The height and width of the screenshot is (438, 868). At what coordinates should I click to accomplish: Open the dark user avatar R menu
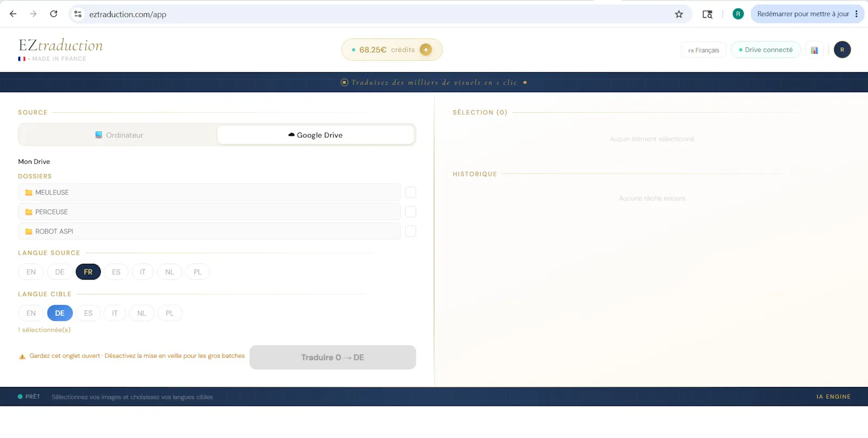[x=842, y=49]
